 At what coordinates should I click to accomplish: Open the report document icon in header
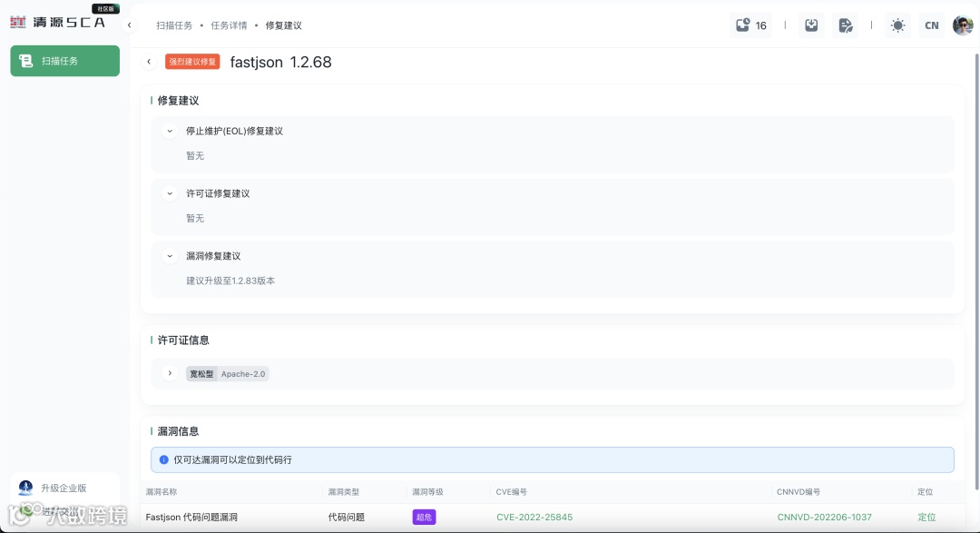[x=845, y=25]
